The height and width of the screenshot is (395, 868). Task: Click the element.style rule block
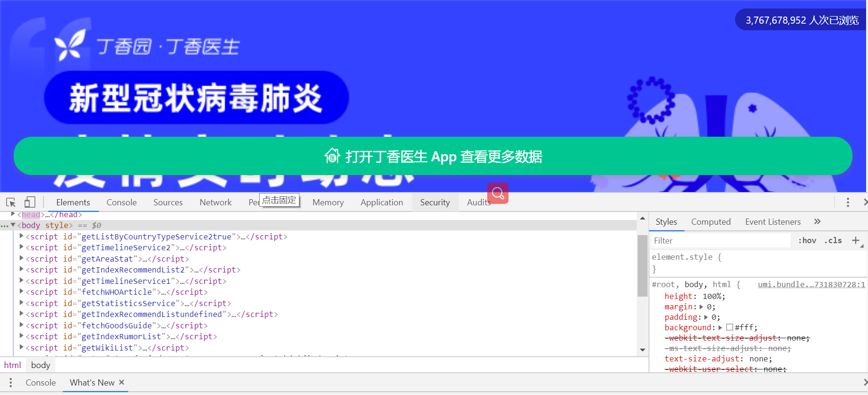758,263
